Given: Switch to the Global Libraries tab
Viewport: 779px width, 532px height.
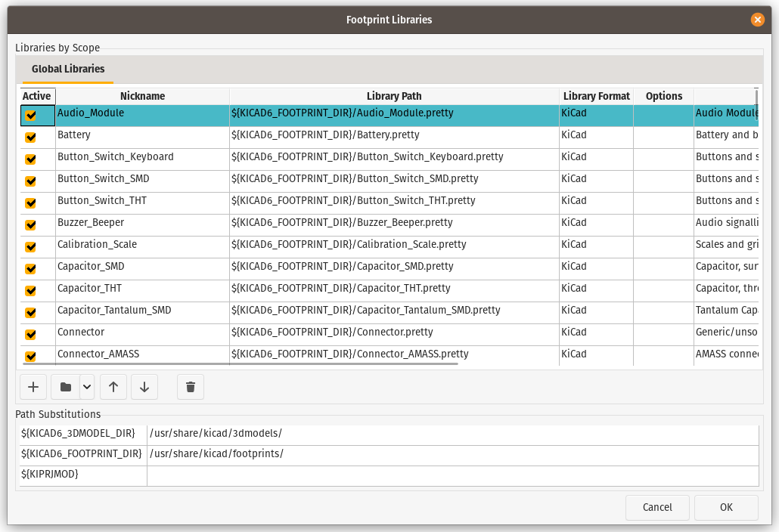Looking at the screenshot, I should pyautogui.click(x=67, y=69).
